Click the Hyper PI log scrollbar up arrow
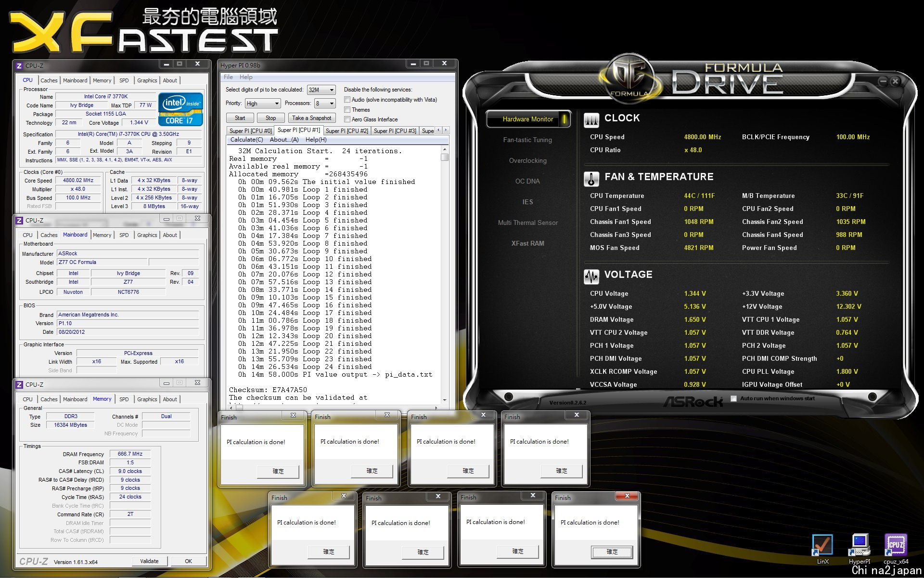 [x=445, y=150]
